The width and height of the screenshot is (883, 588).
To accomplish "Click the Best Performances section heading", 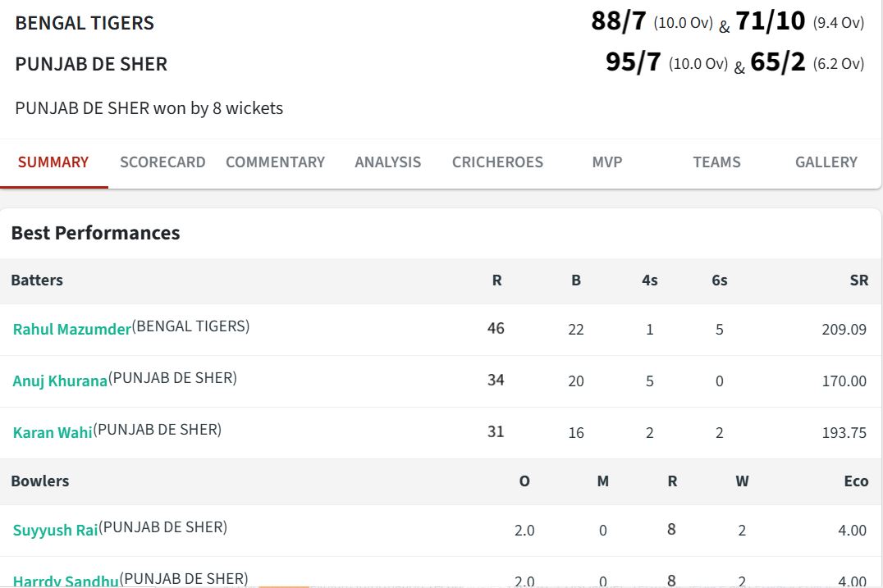I will pos(95,233).
